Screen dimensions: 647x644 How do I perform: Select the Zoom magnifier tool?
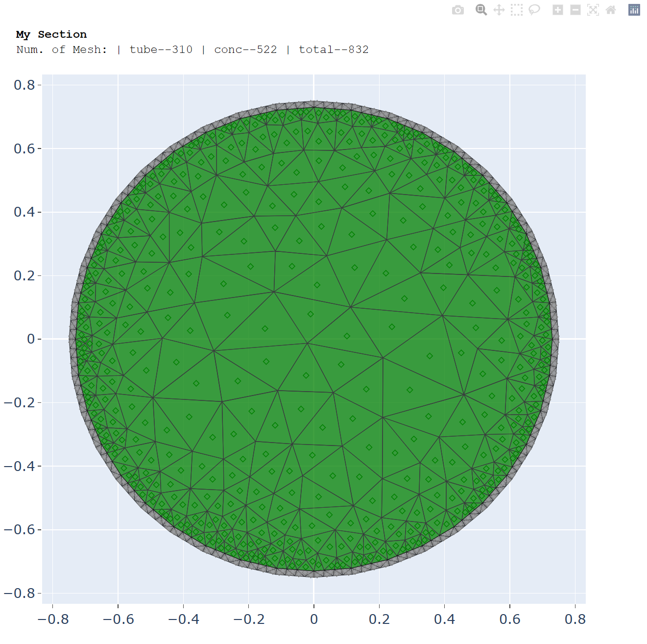tap(481, 10)
